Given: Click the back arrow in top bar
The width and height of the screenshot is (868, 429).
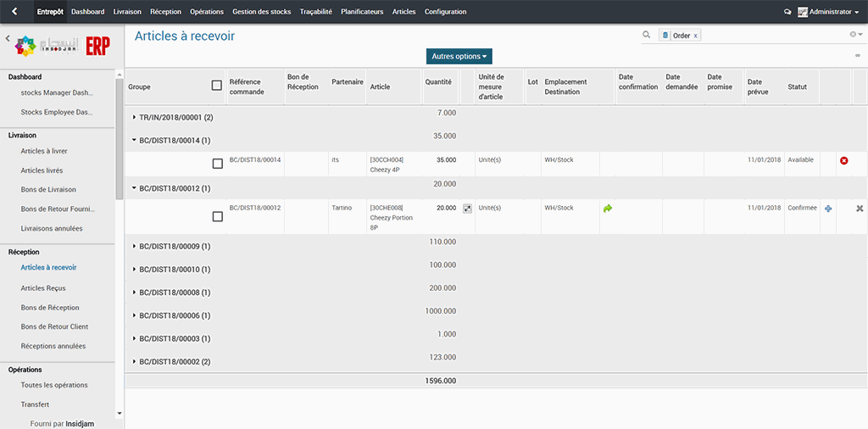Looking at the screenshot, I should [x=14, y=12].
